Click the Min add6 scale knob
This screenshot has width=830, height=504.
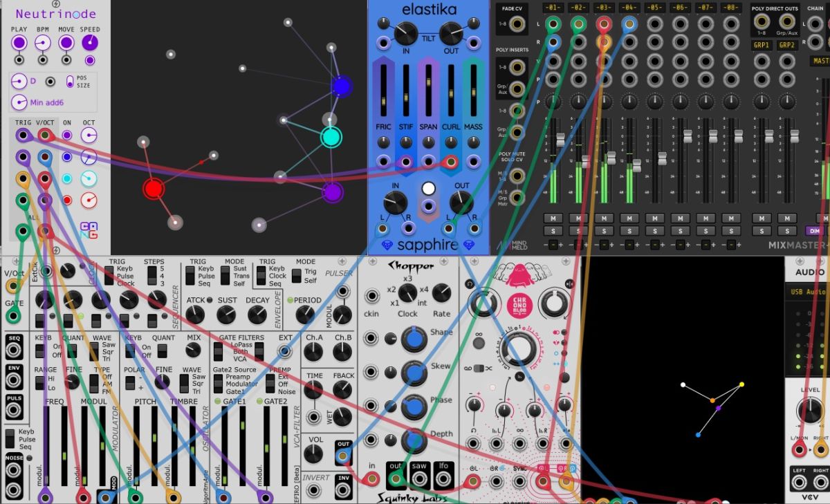tap(19, 102)
